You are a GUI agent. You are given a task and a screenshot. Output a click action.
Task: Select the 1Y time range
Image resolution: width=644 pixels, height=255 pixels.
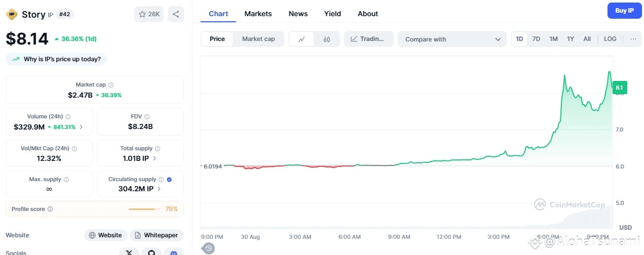(571, 39)
